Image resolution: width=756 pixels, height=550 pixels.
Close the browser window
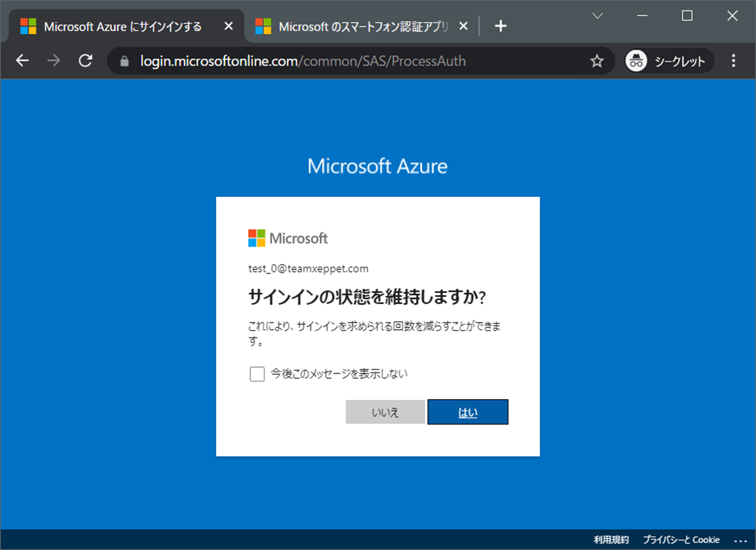click(x=732, y=16)
